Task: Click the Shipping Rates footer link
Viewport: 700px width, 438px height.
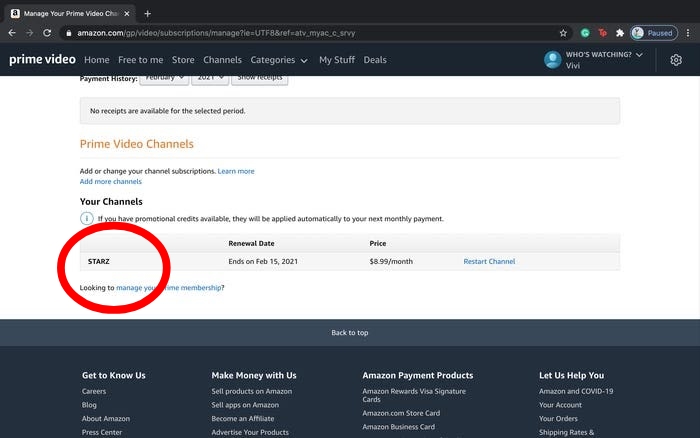Action: point(567,432)
